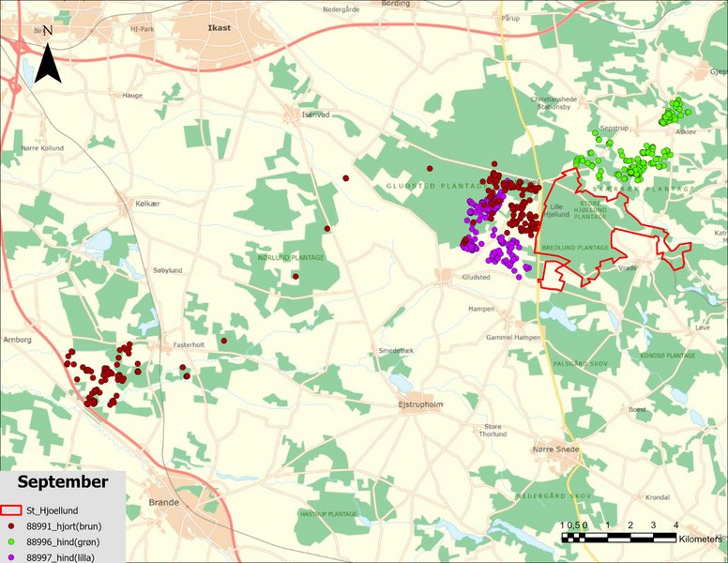Click the Nørlund Plantage forest label
Viewport: 728px width, 563px height.
pos(291,257)
